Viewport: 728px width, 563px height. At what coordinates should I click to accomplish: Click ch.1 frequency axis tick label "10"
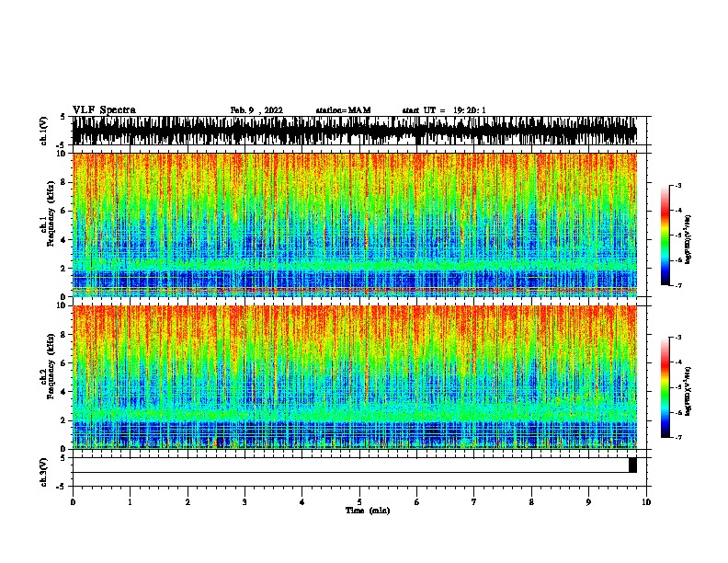(x=62, y=154)
